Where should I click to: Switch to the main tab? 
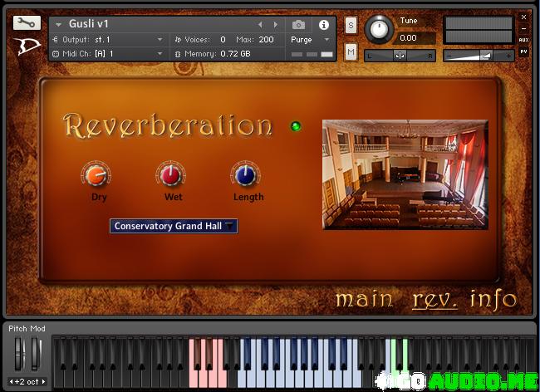(x=365, y=299)
